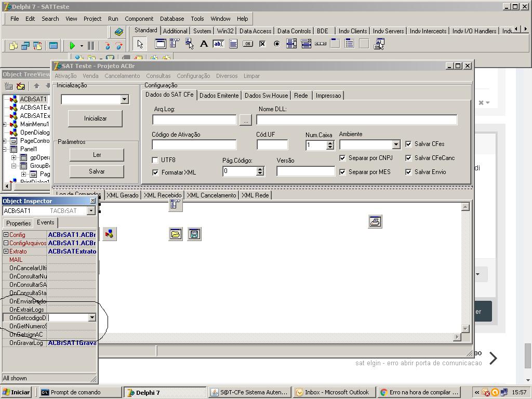Toggle the UTF8 checkbox
The height and width of the screenshot is (399, 532).
coord(155,160)
